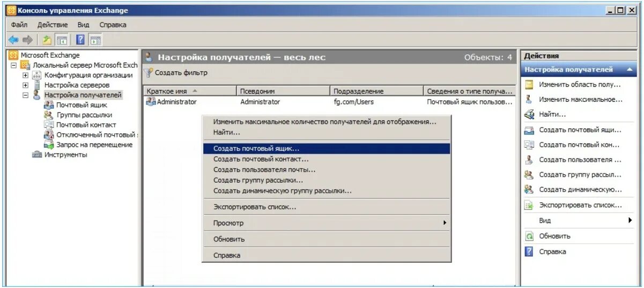Choose Справка in context menu

pos(326,255)
